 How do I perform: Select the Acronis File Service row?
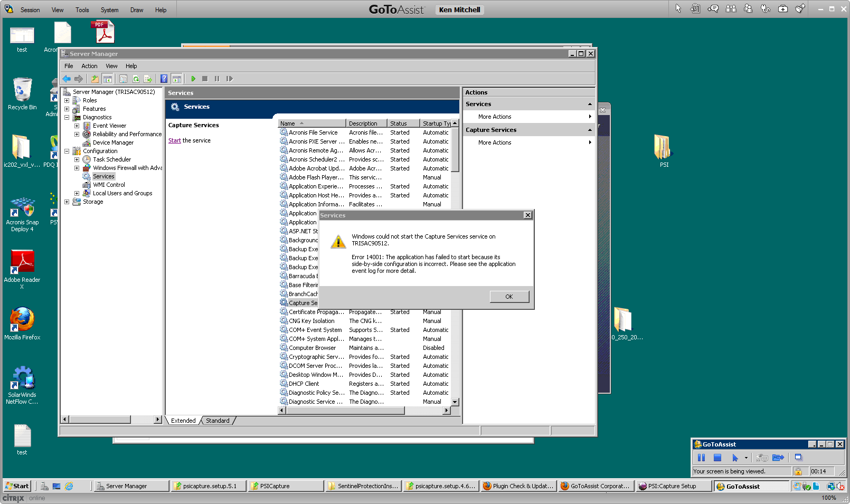(365, 132)
